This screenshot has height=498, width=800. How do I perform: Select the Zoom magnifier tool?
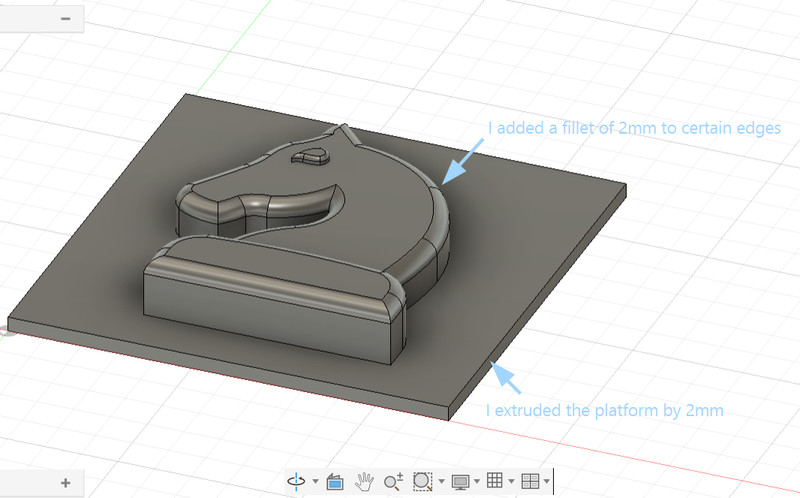pos(393,481)
